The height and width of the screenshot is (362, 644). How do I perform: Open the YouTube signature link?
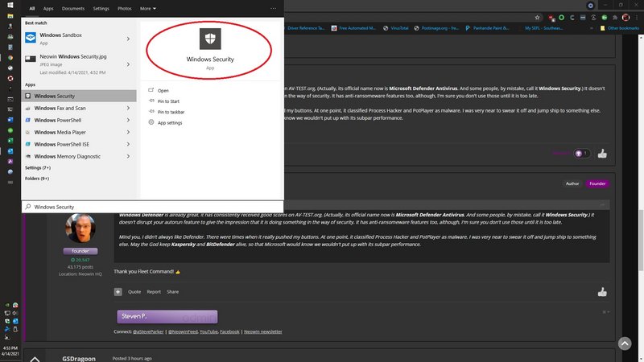(x=208, y=331)
